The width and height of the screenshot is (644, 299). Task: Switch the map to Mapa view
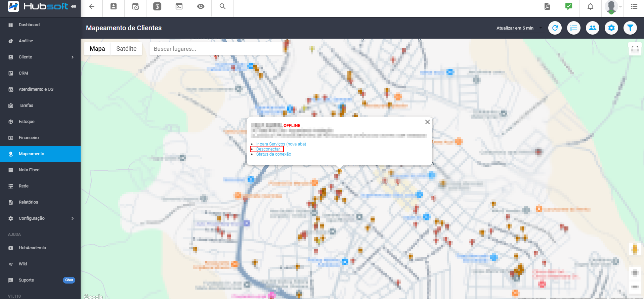point(97,49)
